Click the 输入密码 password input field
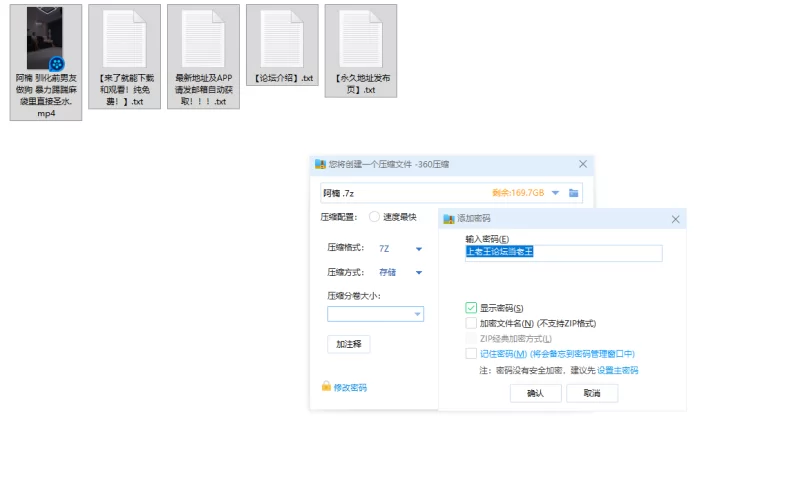800x491 pixels. tap(563, 253)
